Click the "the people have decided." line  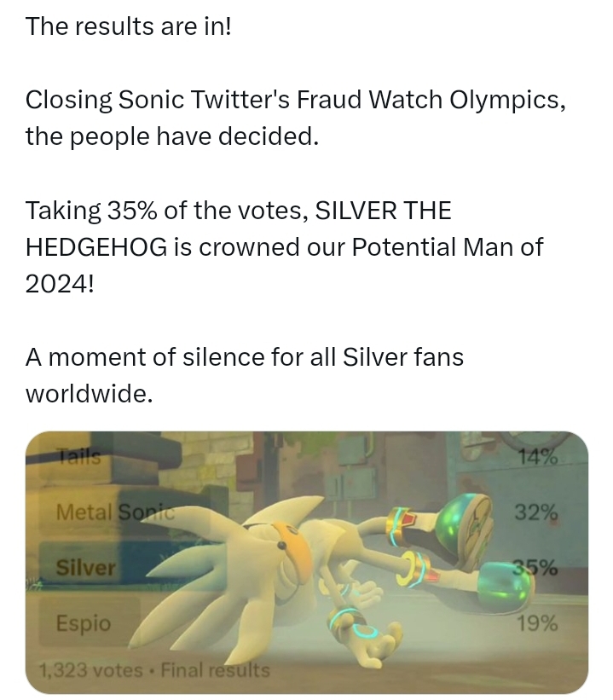pos(172,136)
